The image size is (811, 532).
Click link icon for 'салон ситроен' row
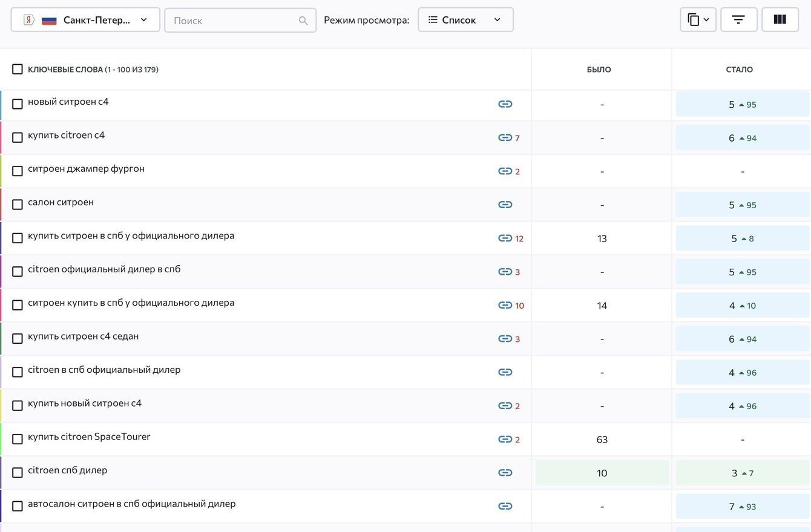pyautogui.click(x=505, y=205)
